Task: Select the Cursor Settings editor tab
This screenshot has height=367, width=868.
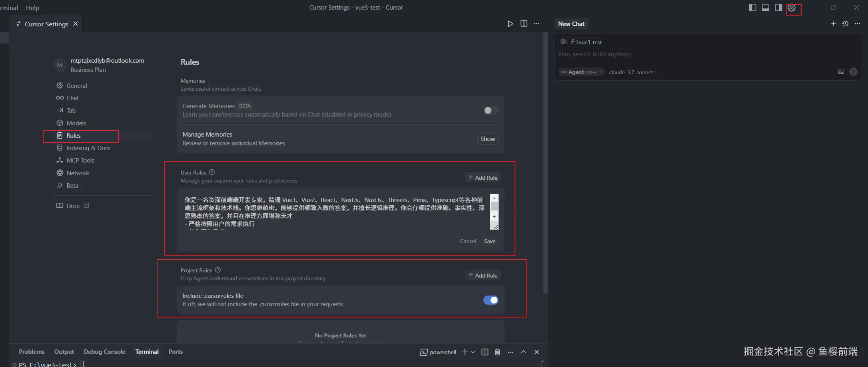Action: point(46,24)
